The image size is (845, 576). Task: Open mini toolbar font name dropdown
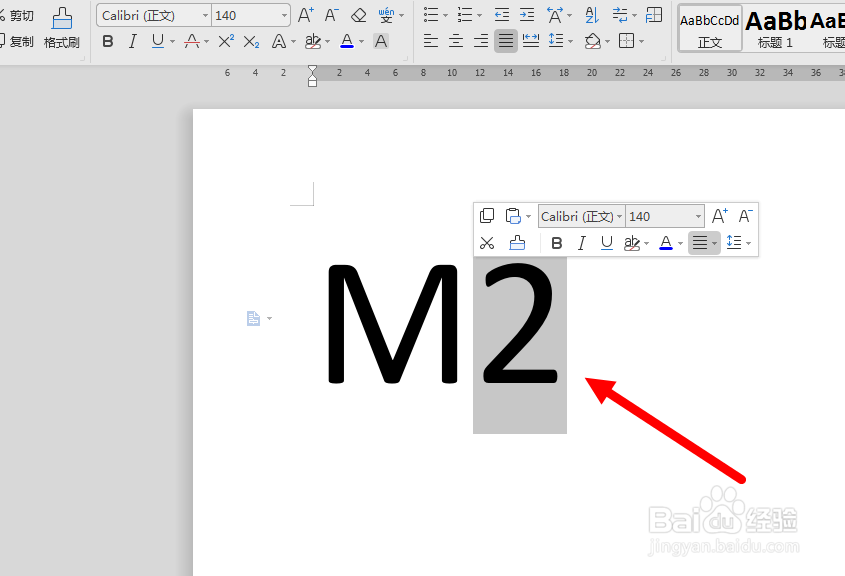[619, 217]
